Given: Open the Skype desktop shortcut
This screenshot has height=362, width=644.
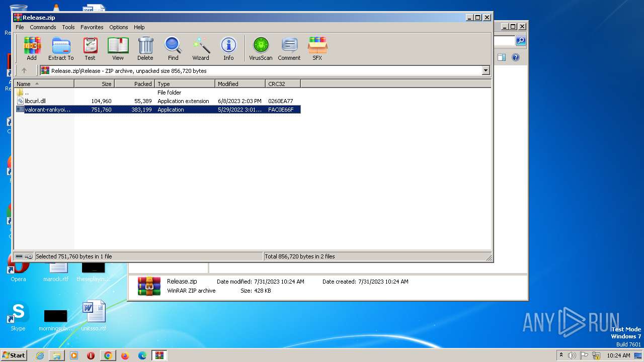Looking at the screenshot, I should (x=18, y=317).
